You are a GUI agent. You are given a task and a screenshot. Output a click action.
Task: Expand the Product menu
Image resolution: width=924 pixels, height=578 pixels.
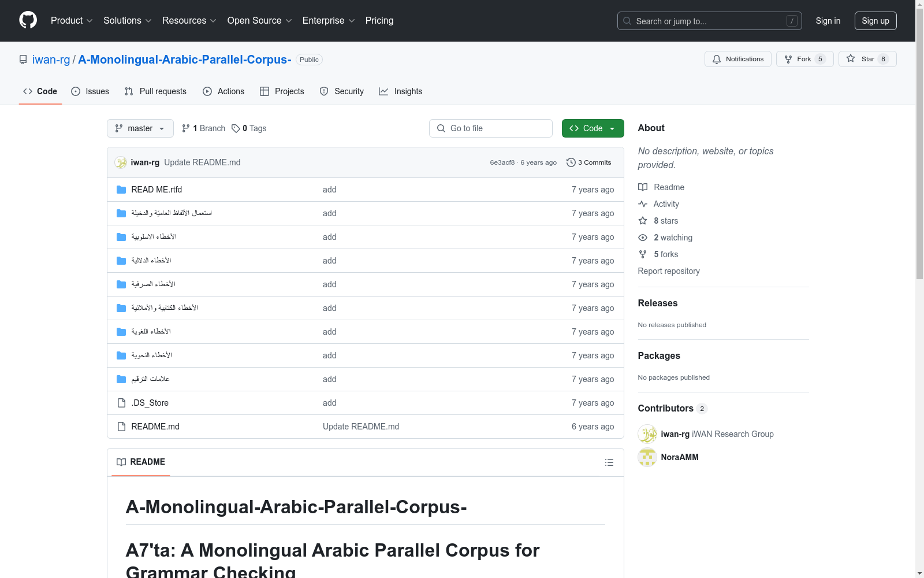(x=72, y=21)
